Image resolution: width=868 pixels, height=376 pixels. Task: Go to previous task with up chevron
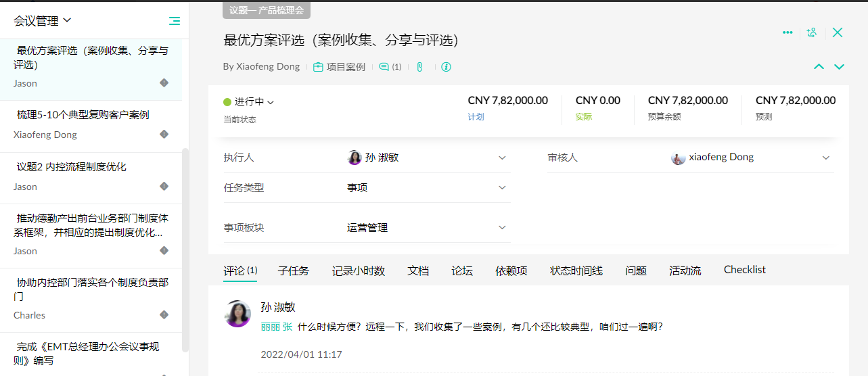(x=819, y=66)
